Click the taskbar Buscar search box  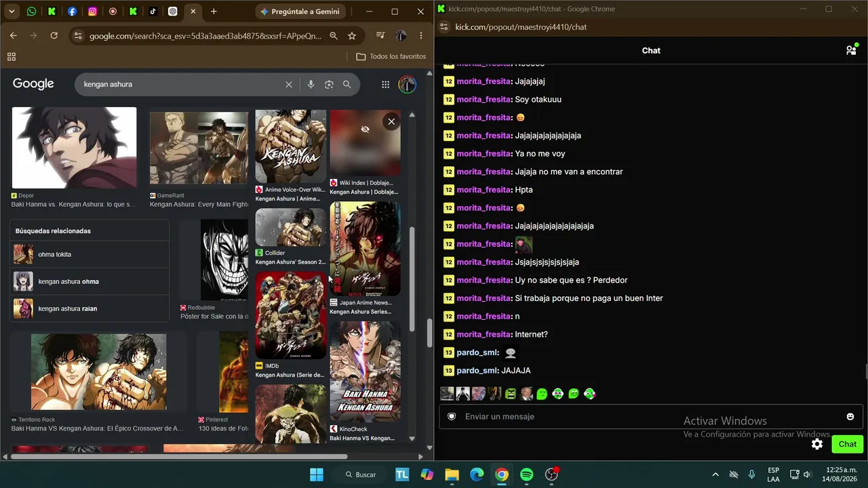click(x=359, y=474)
